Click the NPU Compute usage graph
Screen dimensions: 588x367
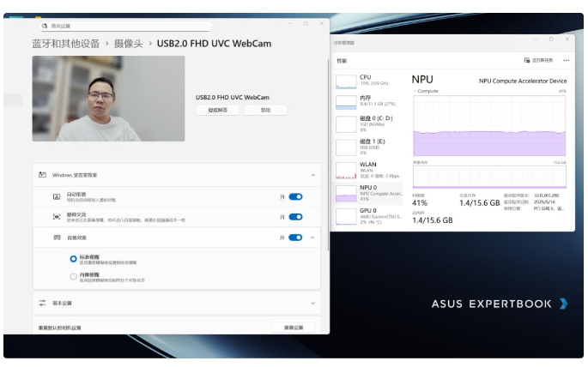[x=489, y=125]
